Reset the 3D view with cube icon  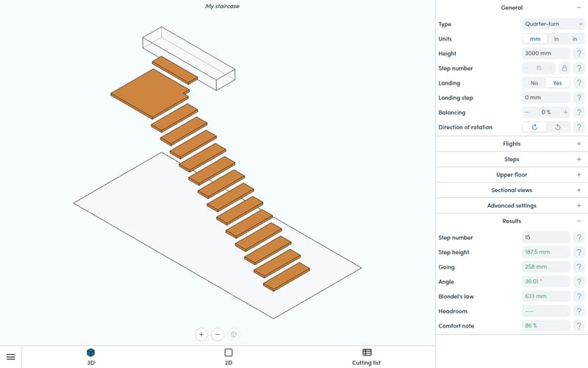click(234, 334)
